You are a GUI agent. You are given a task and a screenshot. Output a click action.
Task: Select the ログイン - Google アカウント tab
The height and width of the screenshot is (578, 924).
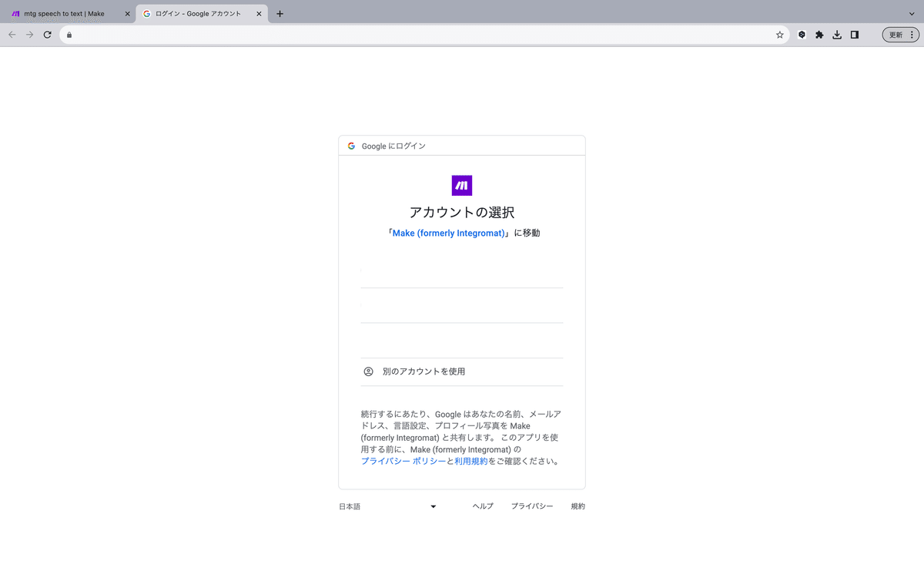[x=202, y=14]
